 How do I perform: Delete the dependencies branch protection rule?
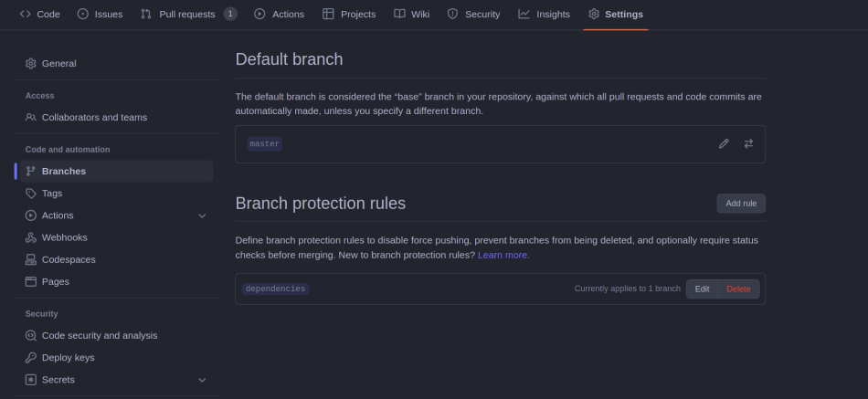(738, 289)
